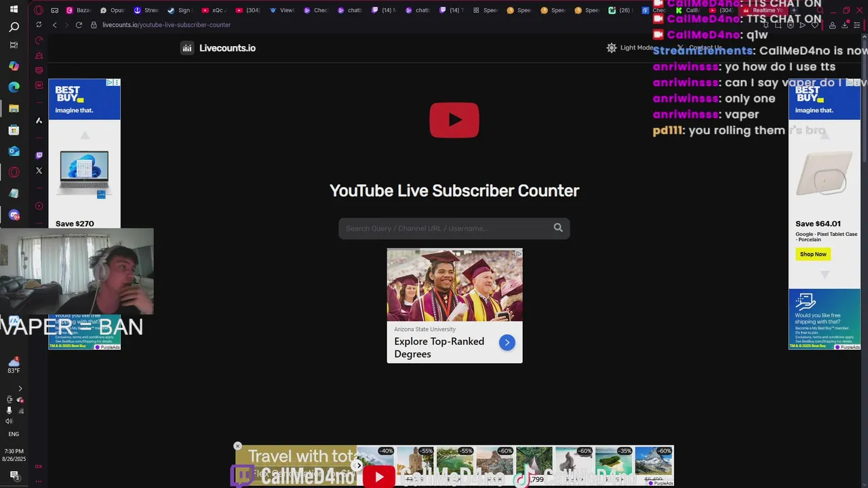Image resolution: width=868 pixels, height=488 pixels.
Task: Open AdChoices icon on left Best Buy ad
Action: coord(109,83)
